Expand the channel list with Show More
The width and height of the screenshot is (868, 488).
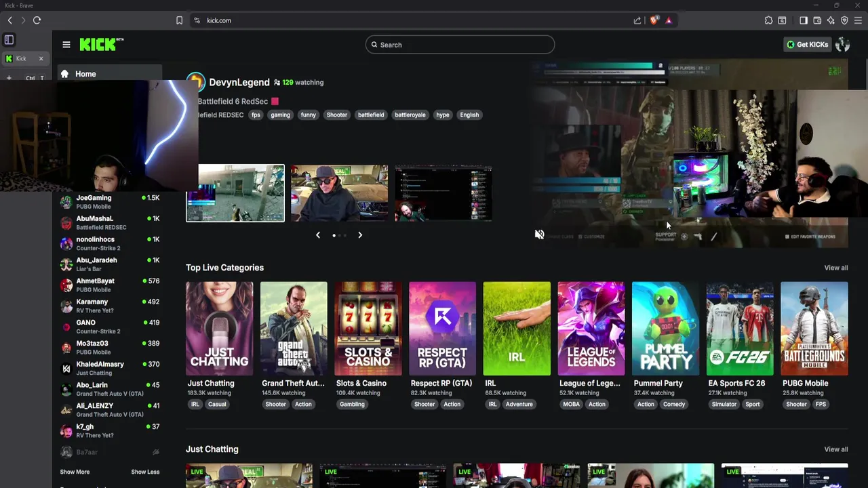pos(75,472)
